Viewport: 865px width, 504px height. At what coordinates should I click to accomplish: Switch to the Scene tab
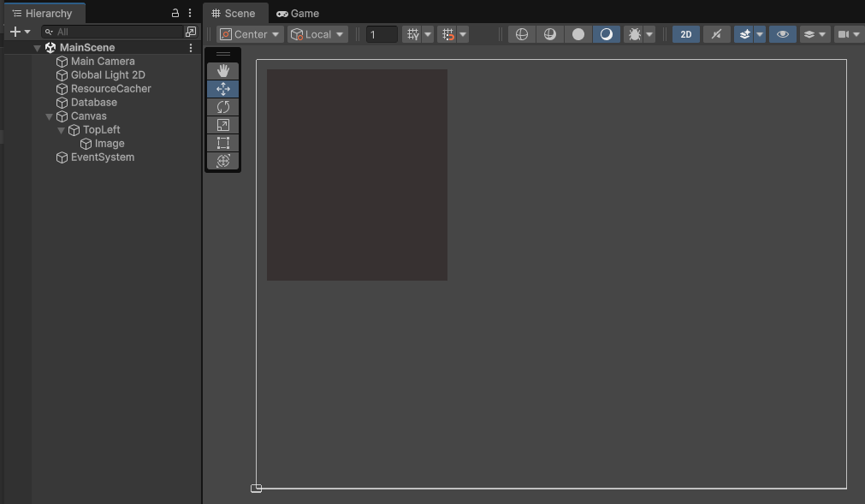click(x=234, y=14)
